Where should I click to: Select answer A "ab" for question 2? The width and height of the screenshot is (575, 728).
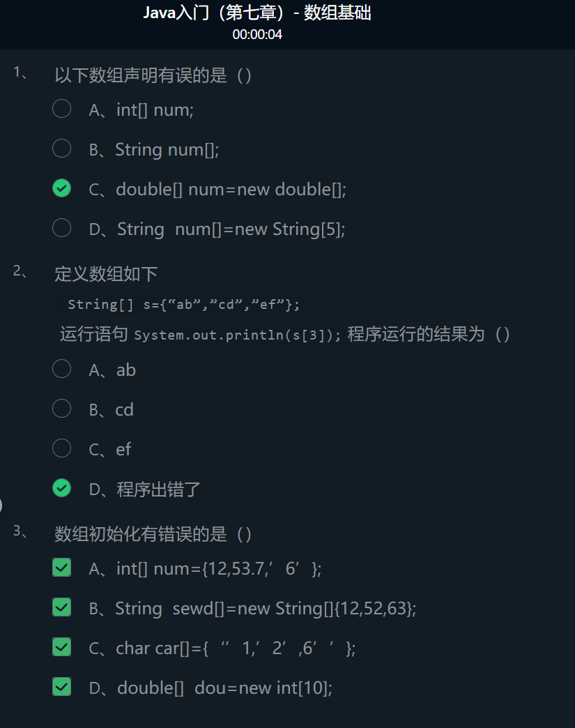(61, 369)
